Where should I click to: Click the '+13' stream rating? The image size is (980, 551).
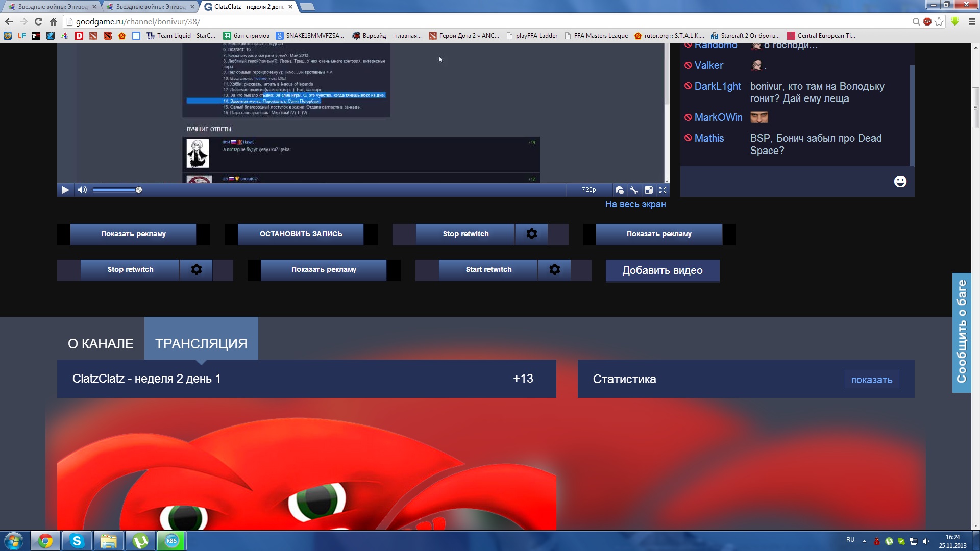point(523,379)
